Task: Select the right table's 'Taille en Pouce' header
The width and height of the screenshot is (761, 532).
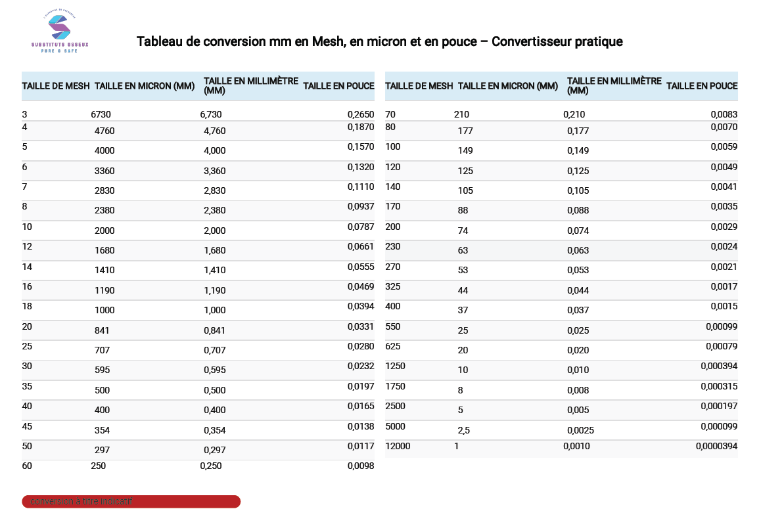Action: 702,86
